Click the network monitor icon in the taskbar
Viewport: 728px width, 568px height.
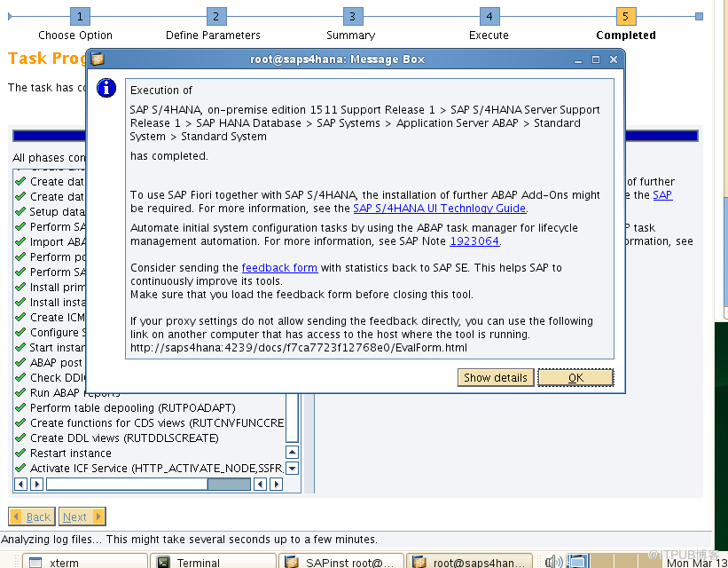click(x=577, y=562)
